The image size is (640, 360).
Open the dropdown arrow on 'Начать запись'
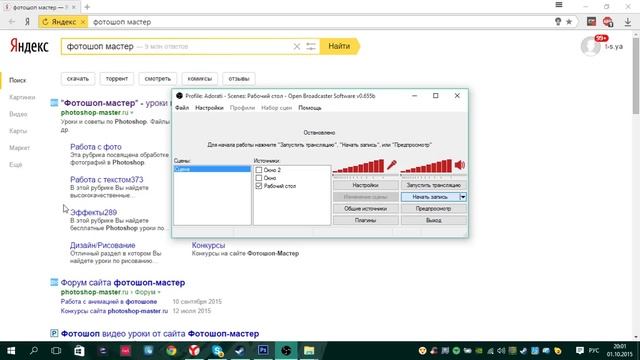pyautogui.click(x=463, y=197)
